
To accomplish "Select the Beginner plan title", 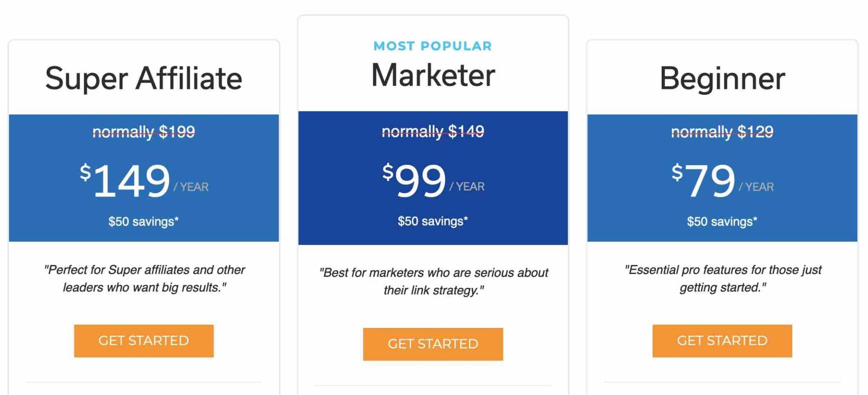I will click(723, 78).
